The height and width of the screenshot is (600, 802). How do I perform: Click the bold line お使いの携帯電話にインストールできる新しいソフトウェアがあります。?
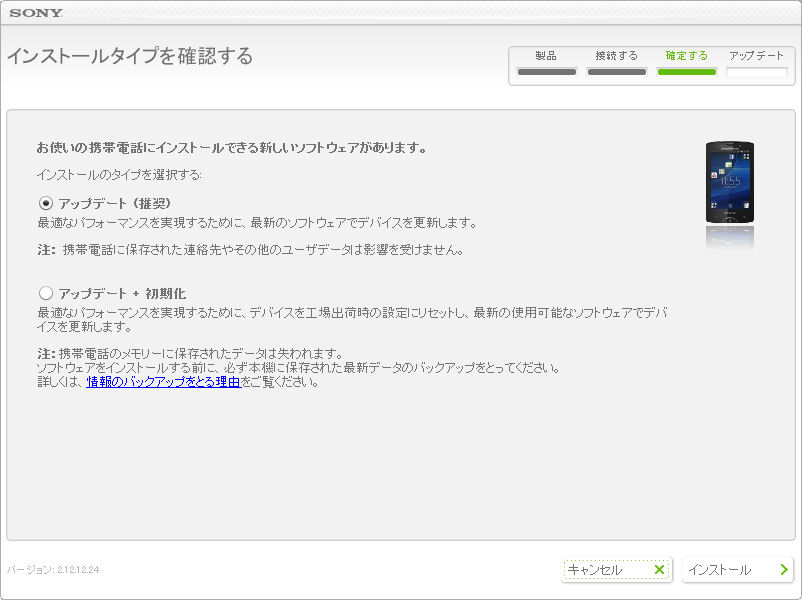click(232, 148)
